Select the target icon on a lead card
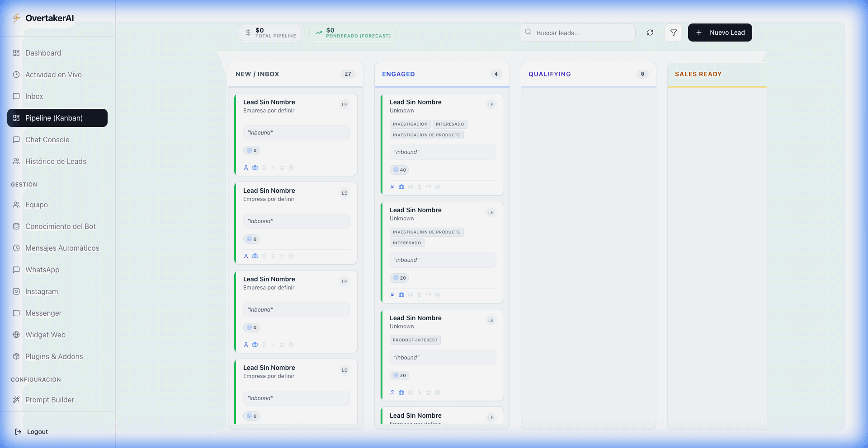868x448 pixels. [x=292, y=168]
